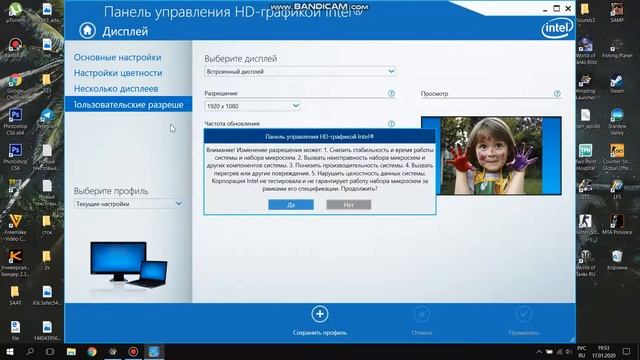Open the Корзина recycle bin
This screenshot has width=640, height=360.
[617, 259]
